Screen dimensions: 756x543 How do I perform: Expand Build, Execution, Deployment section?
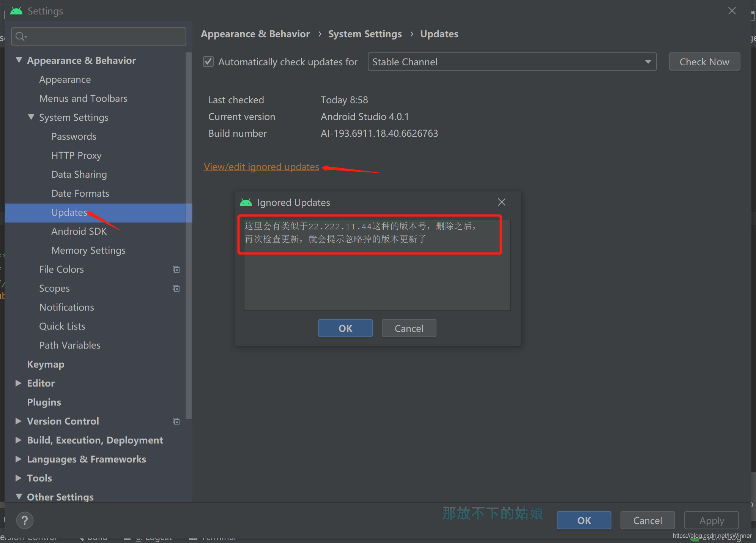[x=18, y=440]
